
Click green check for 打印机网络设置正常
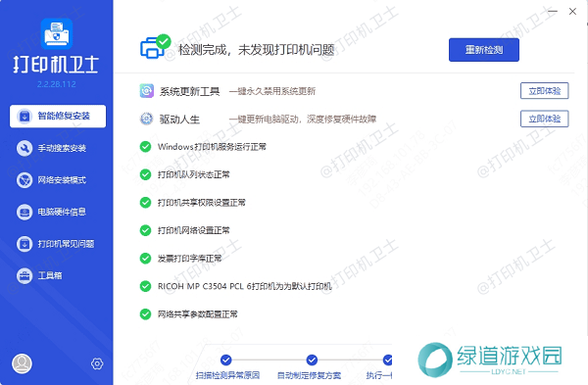pyautogui.click(x=145, y=230)
